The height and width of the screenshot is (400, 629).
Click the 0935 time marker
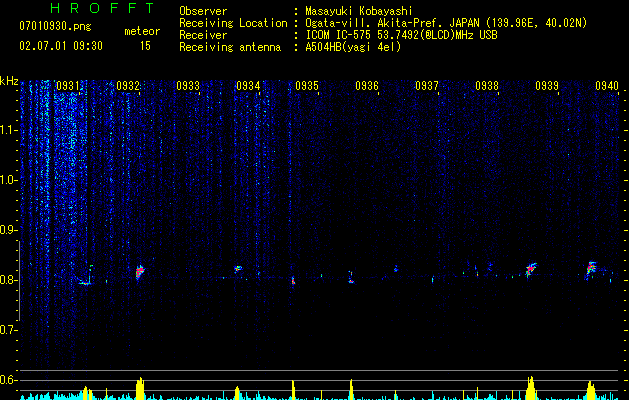(307, 86)
